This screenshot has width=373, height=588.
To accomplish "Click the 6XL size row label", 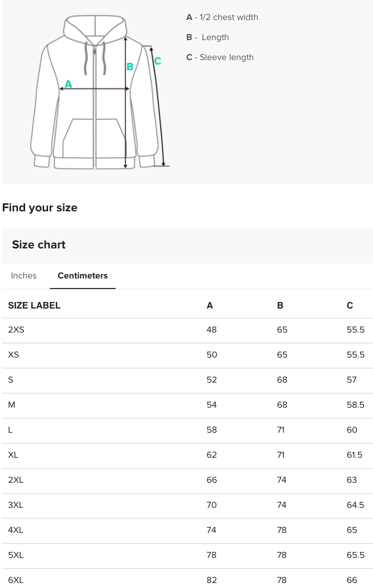I will (x=16, y=580).
